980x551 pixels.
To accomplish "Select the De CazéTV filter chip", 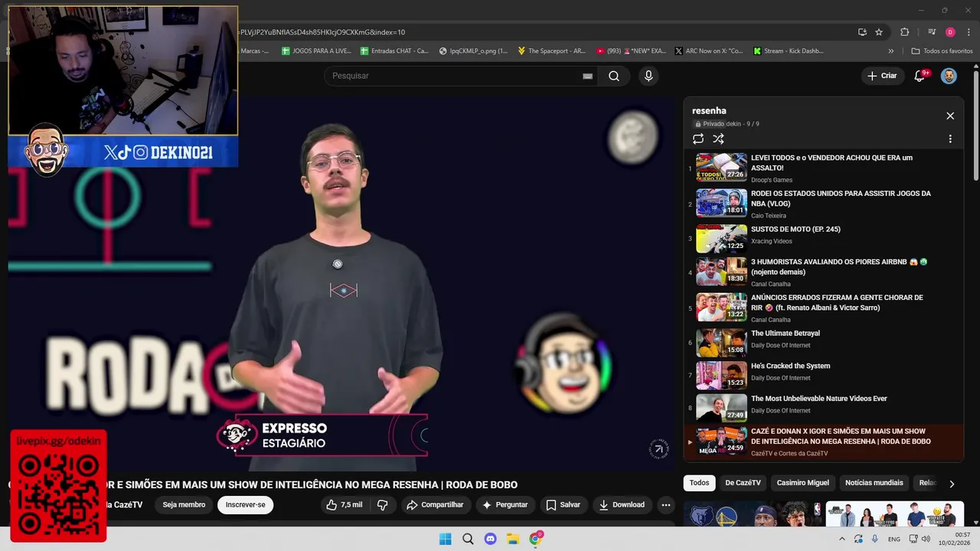I will tap(743, 483).
